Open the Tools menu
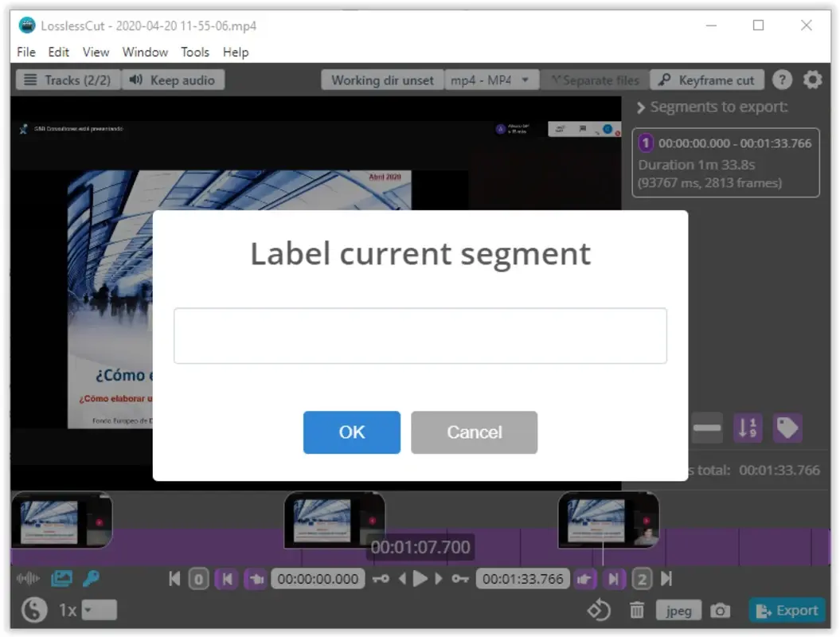This screenshot has height=637, width=840. point(195,52)
